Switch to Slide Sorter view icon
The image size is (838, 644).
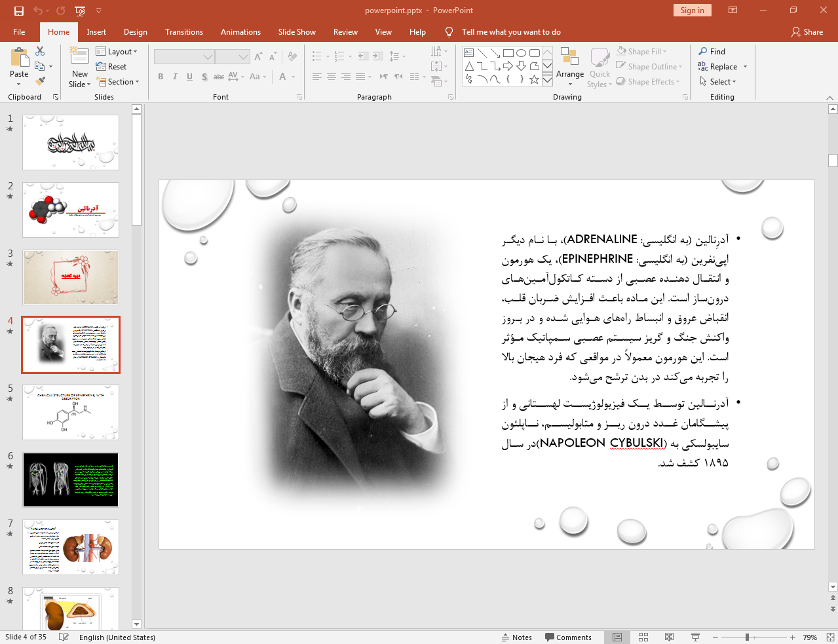(x=643, y=637)
